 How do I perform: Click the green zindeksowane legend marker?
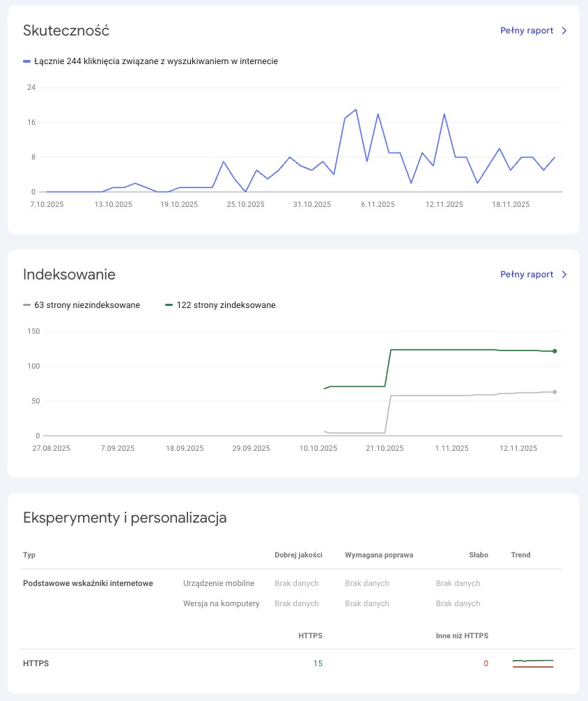click(x=169, y=305)
